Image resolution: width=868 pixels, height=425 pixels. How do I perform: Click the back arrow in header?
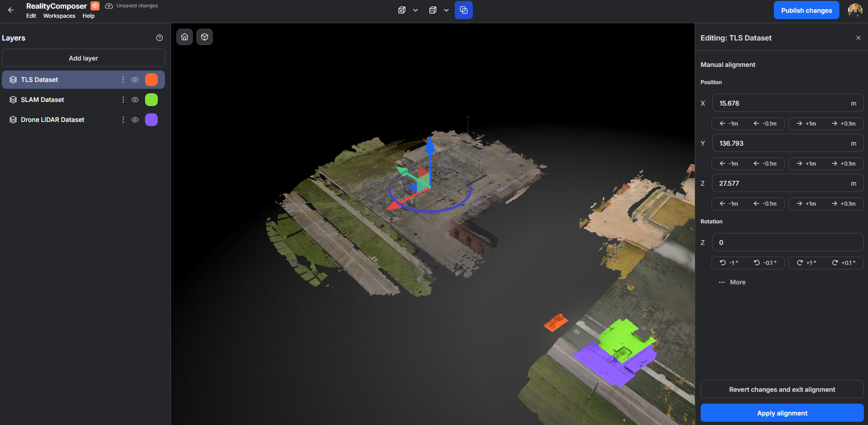(11, 10)
